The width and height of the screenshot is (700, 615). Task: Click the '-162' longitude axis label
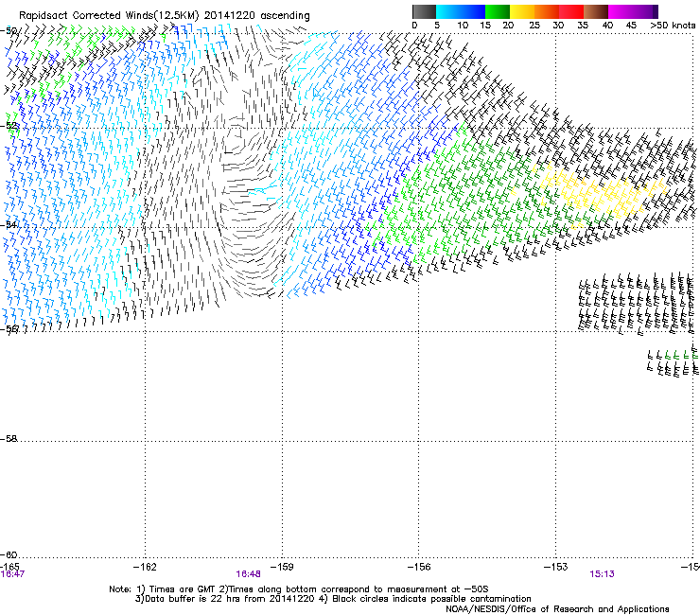(145, 567)
